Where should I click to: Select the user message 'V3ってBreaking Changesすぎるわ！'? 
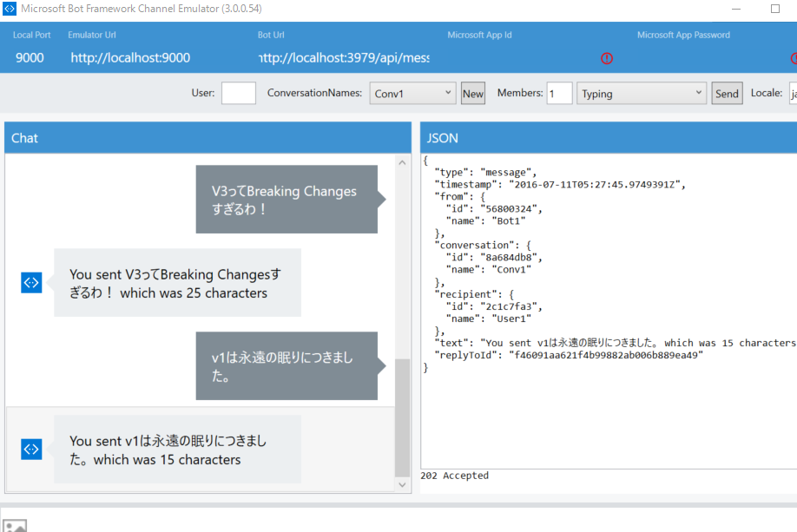coord(287,200)
